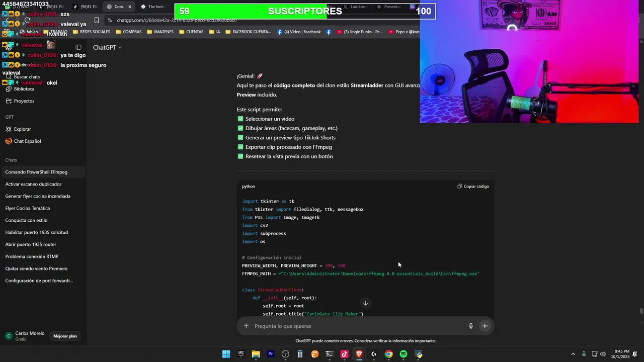The width and height of the screenshot is (644, 362).
Task: Switch to 'The best' browser tab
Action: coord(152,7)
